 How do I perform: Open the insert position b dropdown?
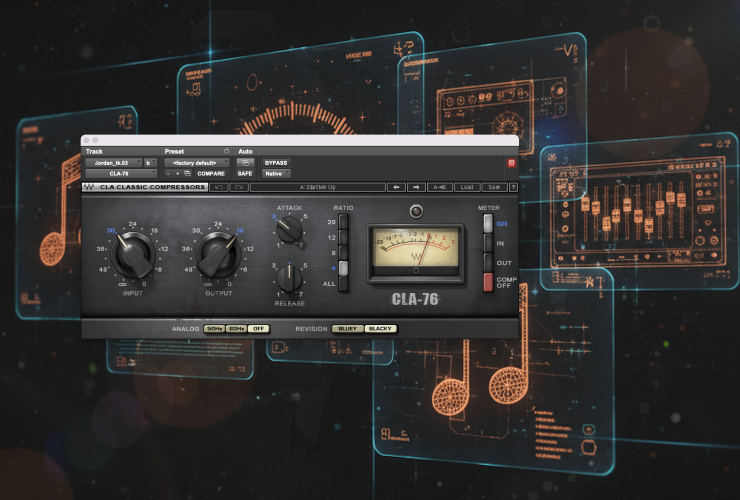tap(150, 162)
